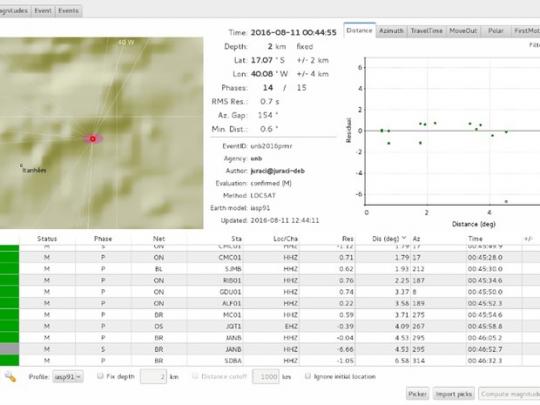Open the TravelTime plot tab
The height and width of the screenshot is (405, 540).
(x=427, y=31)
